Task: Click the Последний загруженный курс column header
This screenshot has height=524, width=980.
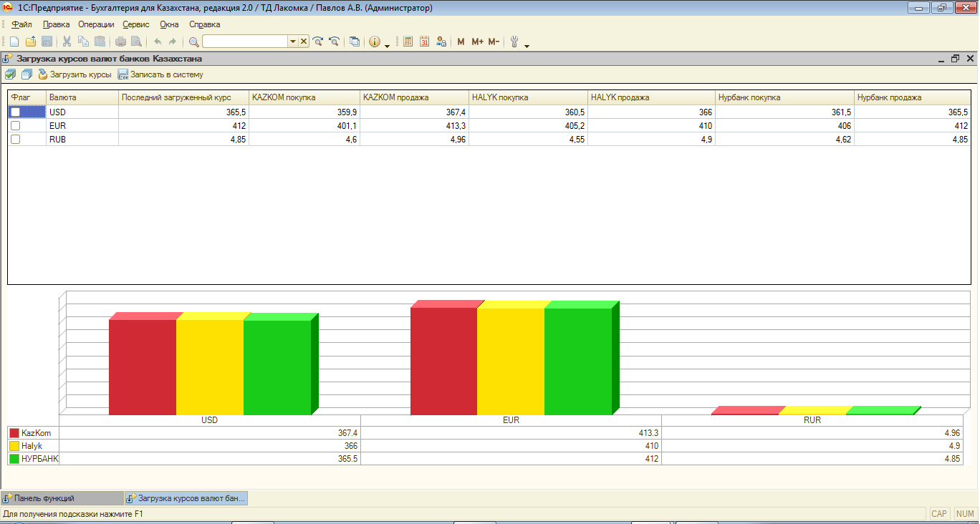Action: 183,97
